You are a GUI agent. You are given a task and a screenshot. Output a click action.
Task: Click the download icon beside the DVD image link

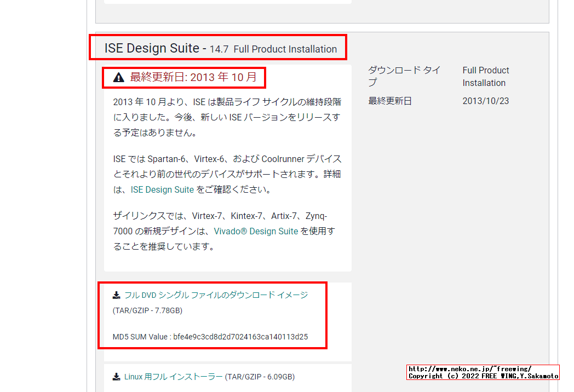tap(117, 295)
